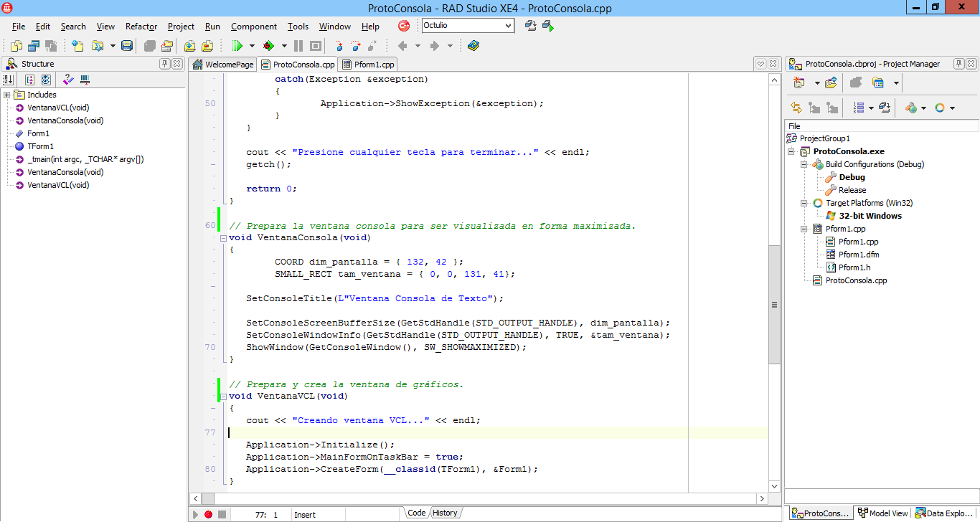Click the Step Over icon
The height and width of the screenshot is (522, 980).
coord(356,46)
